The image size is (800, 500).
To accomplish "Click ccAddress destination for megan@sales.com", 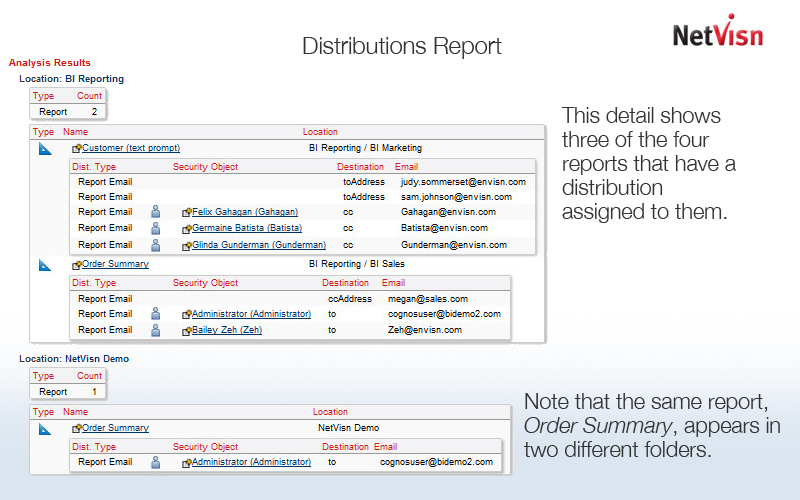I will tap(349, 298).
